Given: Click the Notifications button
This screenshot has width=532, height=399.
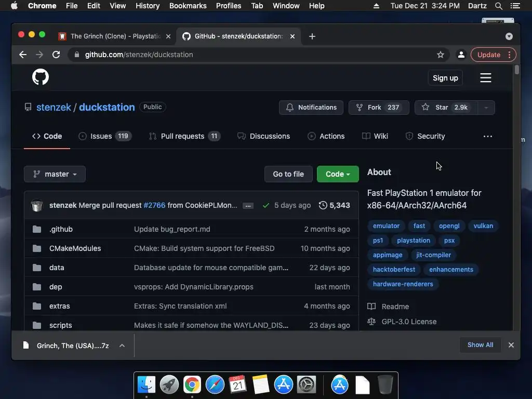Looking at the screenshot, I should pos(311,108).
